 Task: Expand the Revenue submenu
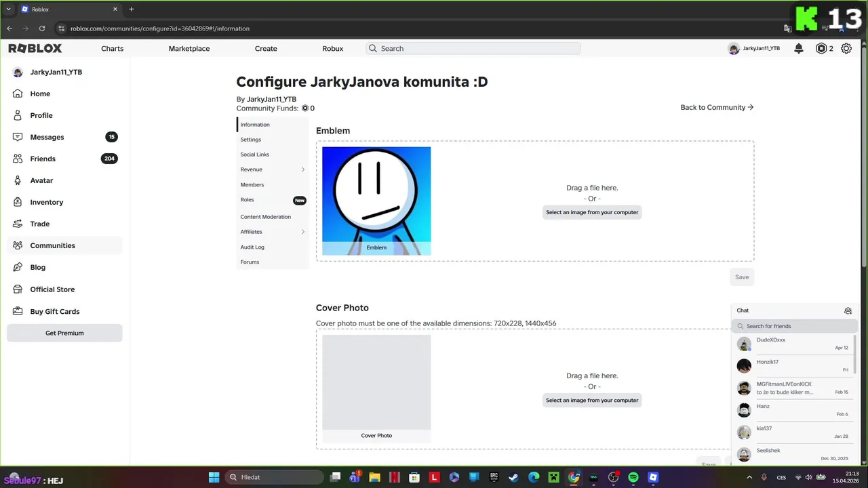pos(303,169)
